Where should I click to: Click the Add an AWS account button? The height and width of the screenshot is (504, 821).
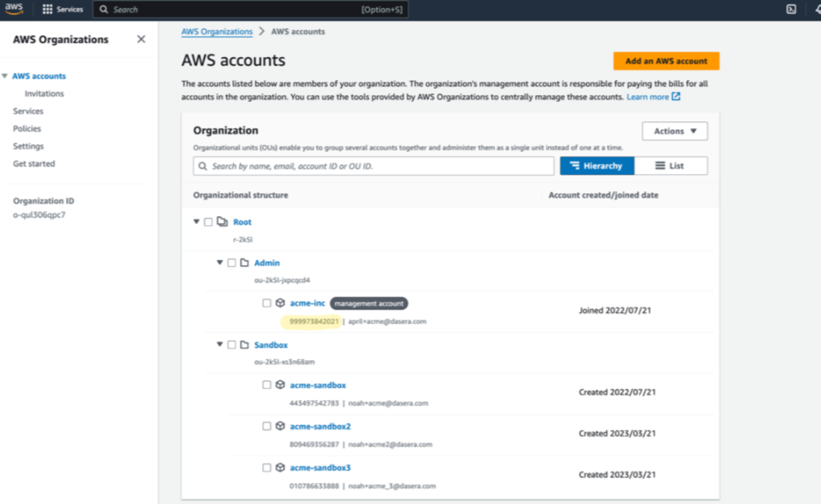pos(666,61)
